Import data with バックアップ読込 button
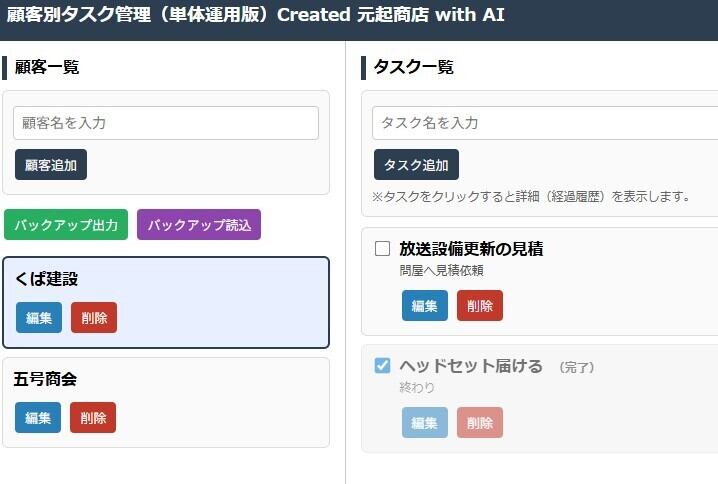 199,224
